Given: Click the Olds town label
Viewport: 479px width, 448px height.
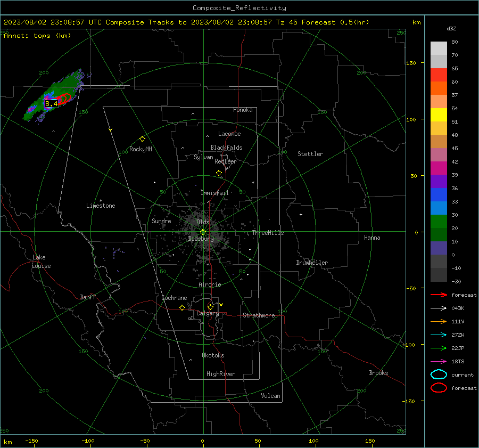Looking at the screenshot, I should (x=203, y=222).
